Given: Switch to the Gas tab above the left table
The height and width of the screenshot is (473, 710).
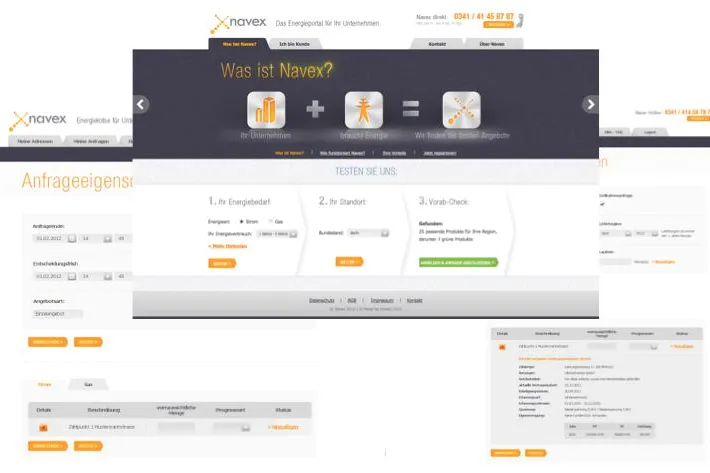Looking at the screenshot, I should pos(88,385).
